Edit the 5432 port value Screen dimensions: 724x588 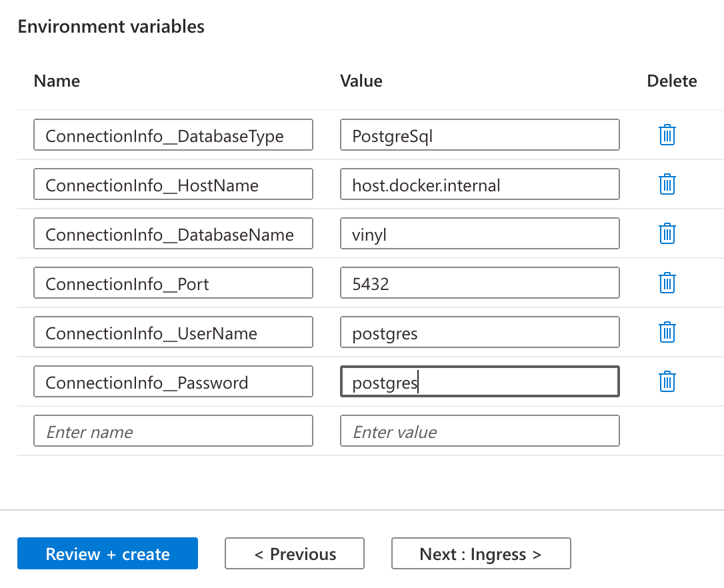click(x=479, y=283)
